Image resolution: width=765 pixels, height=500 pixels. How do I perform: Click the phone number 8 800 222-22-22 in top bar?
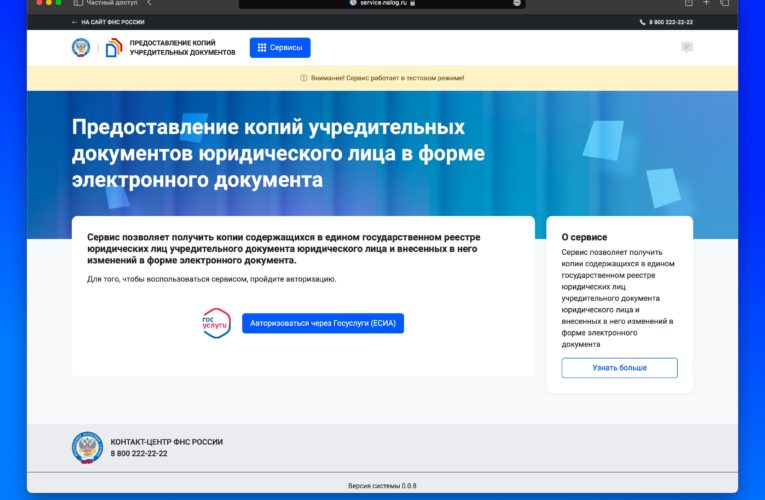click(666, 22)
